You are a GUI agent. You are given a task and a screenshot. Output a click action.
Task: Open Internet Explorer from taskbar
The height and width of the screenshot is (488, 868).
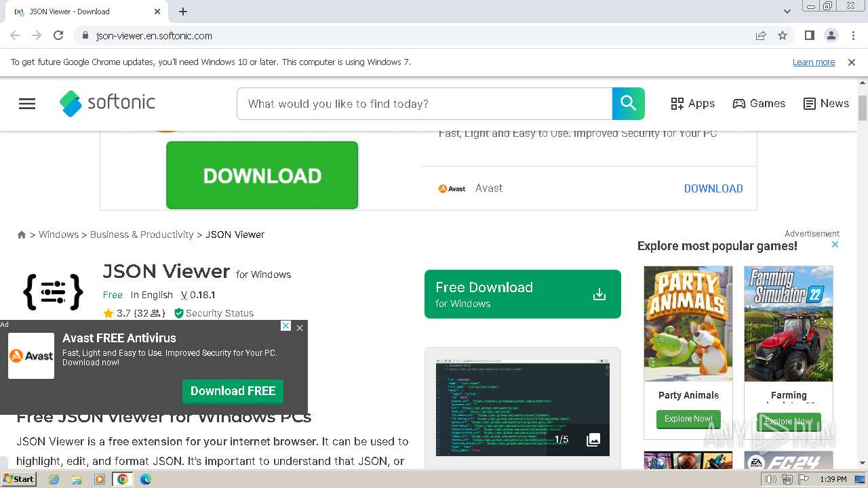point(54,479)
